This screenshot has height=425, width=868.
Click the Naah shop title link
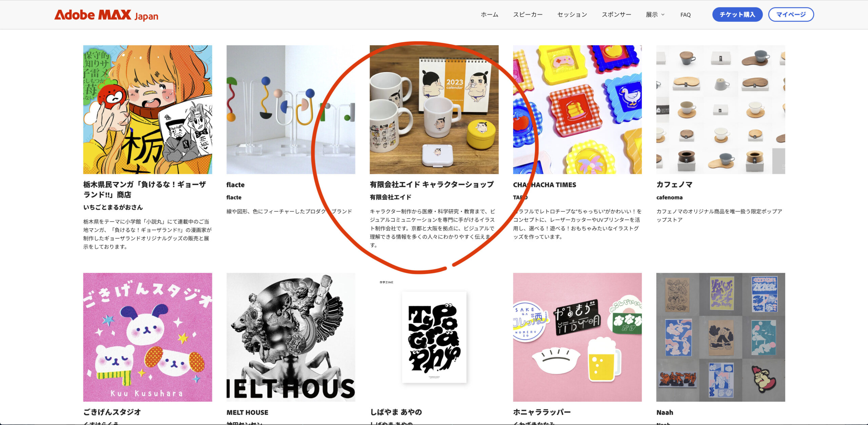click(665, 412)
